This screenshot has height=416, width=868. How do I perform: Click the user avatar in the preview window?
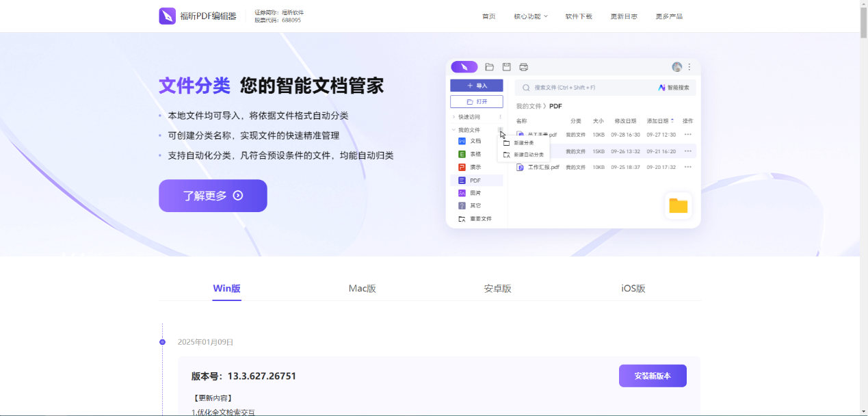(676, 67)
